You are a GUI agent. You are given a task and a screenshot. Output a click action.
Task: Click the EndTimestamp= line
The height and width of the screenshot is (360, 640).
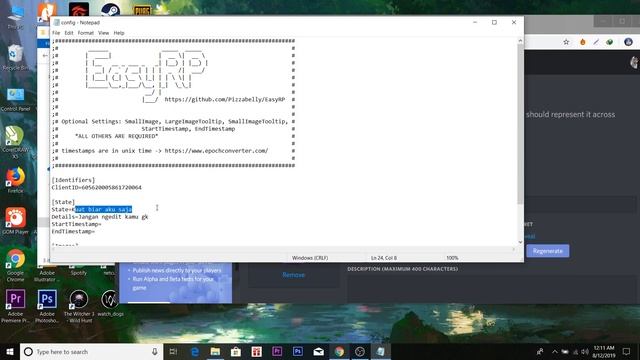73,231
